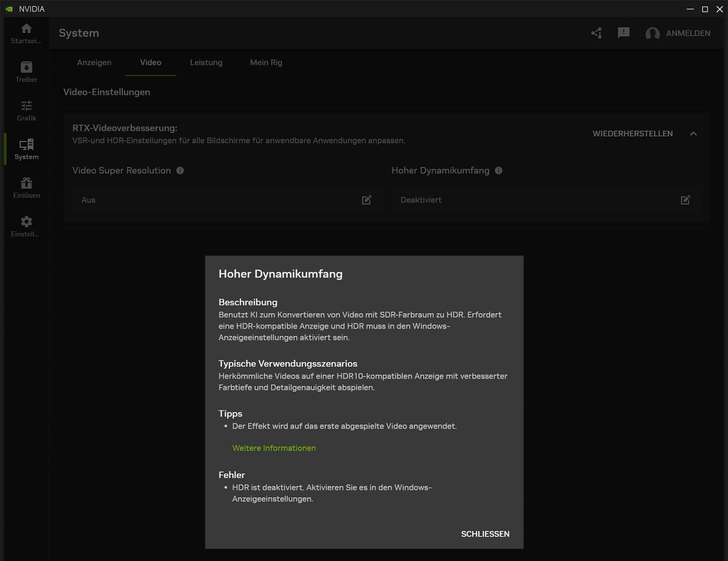Go to Treiber drivers section
This screenshot has height=561, width=728.
26,72
